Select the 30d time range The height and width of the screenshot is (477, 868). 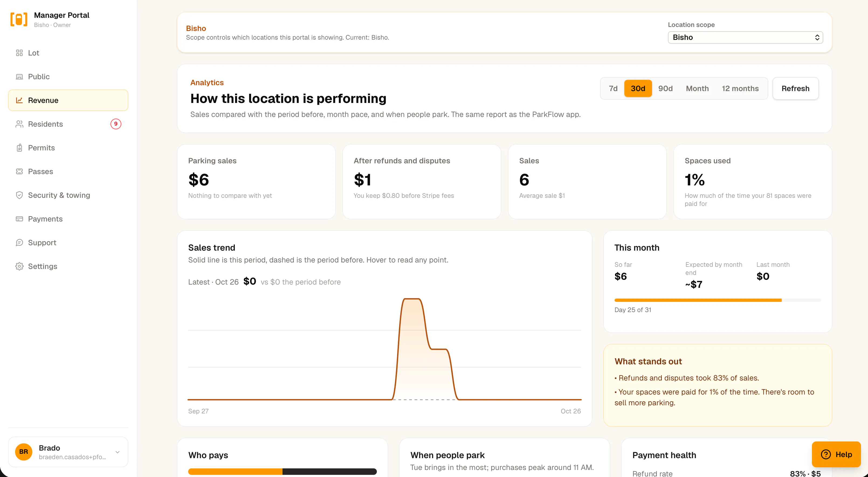click(x=638, y=88)
